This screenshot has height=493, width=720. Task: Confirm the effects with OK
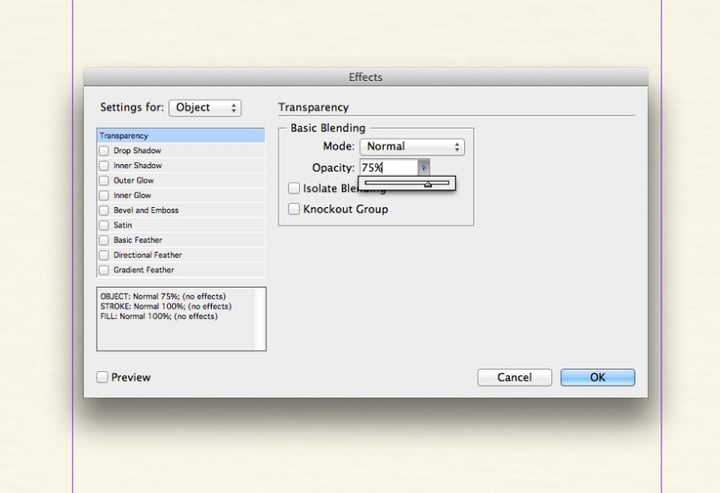click(x=597, y=377)
